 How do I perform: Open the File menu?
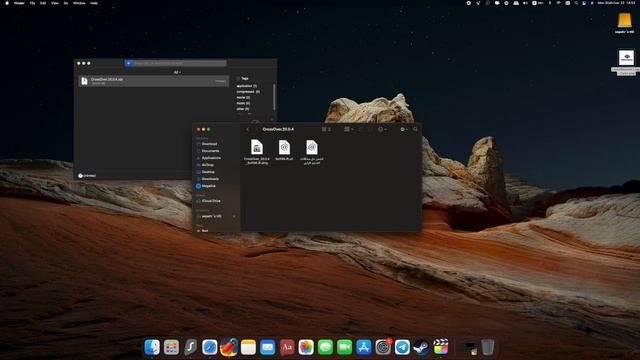(x=32, y=3)
